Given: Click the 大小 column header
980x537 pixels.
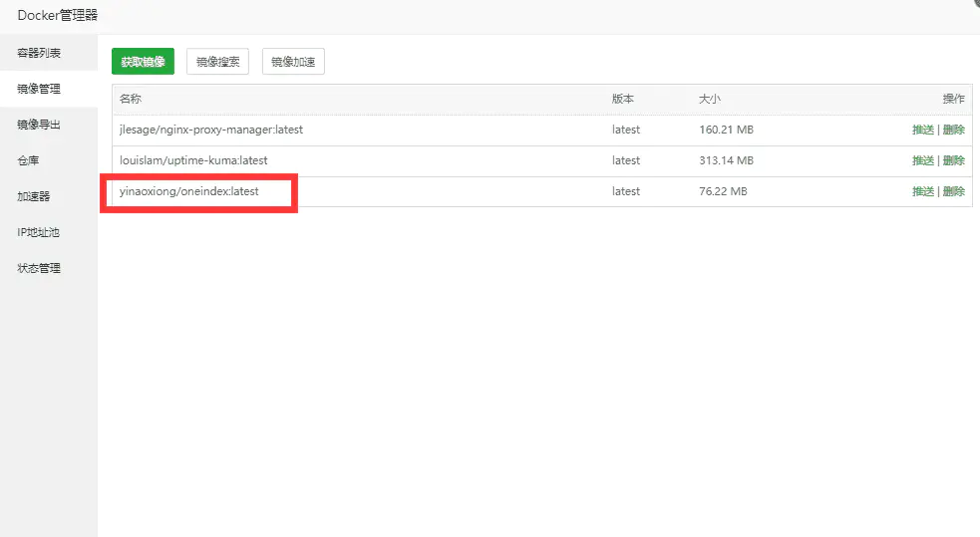Looking at the screenshot, I should coord(710,99).
